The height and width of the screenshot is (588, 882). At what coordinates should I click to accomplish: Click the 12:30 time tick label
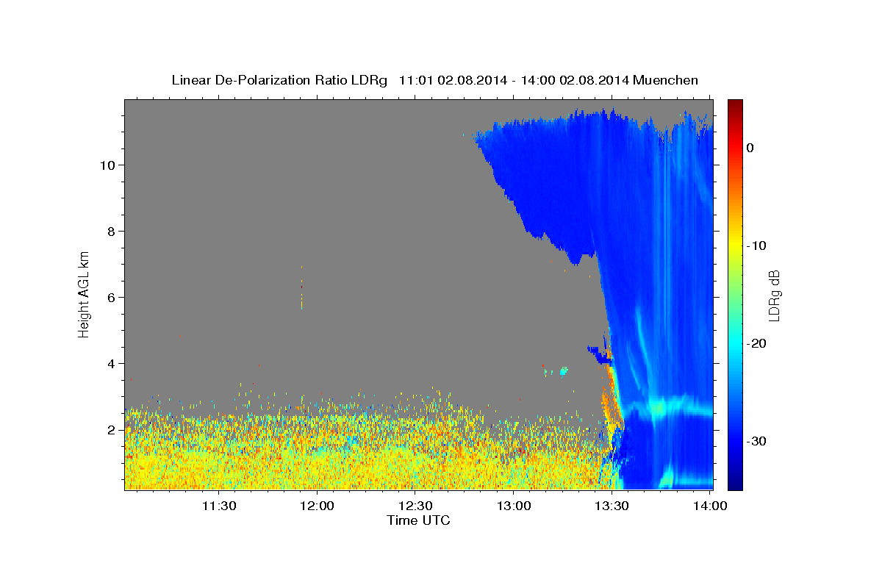pos(415,506)
